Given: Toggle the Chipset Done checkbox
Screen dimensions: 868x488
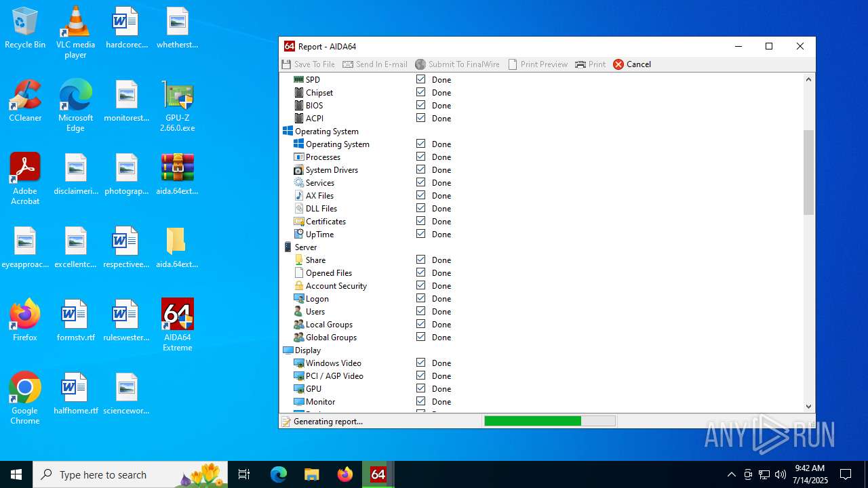Looking at the screenshot, I should click(420, 92).
